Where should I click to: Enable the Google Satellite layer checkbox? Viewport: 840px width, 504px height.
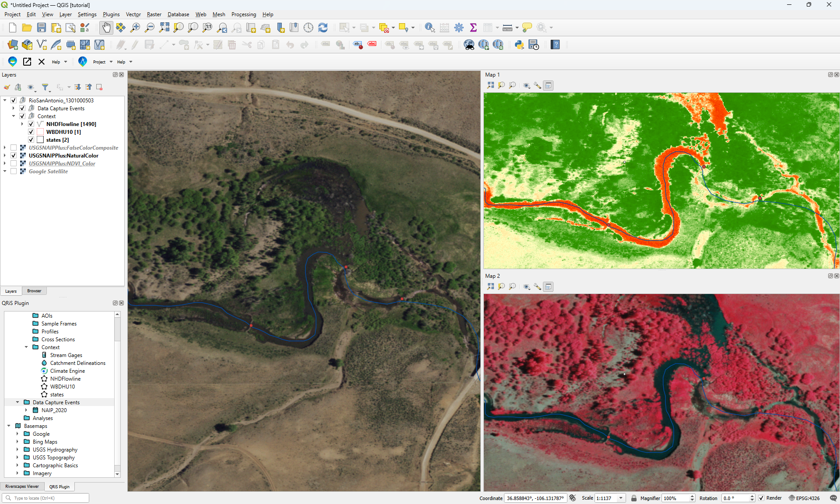point(14,171)
